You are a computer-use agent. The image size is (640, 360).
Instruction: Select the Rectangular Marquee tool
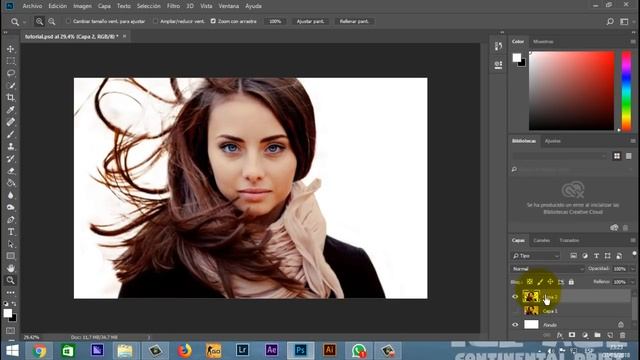11,61
